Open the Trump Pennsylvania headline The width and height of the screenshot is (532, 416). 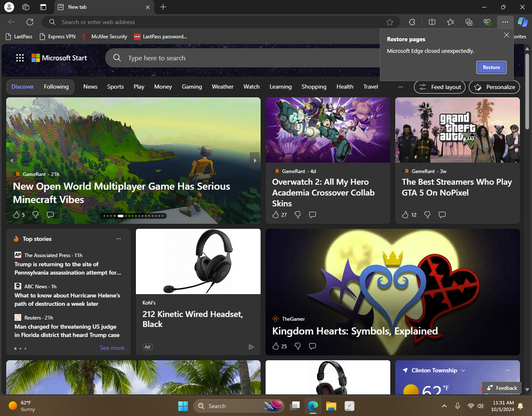[x=68, y=268]
